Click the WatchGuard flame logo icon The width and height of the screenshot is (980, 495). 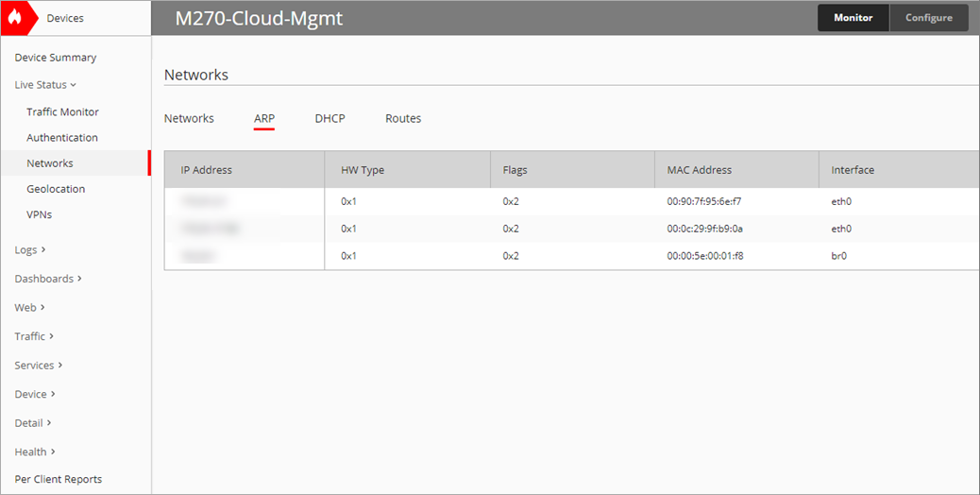pos(14,18)
